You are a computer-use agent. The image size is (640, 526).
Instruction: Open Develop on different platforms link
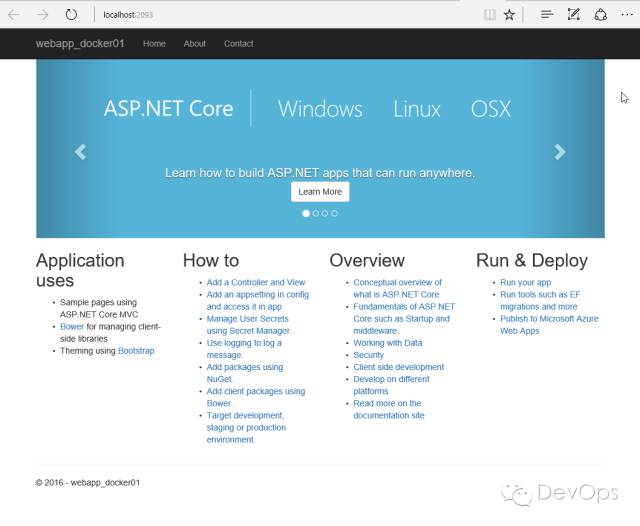click(x=391, y=385)
